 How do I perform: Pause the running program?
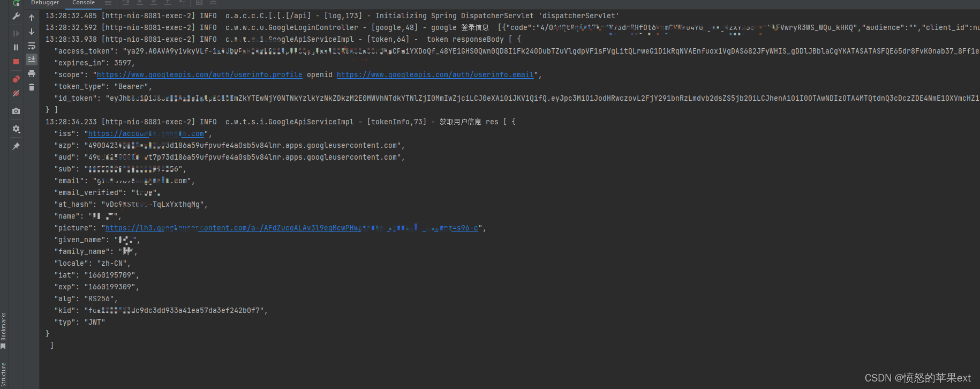click(x=16, y=47)
